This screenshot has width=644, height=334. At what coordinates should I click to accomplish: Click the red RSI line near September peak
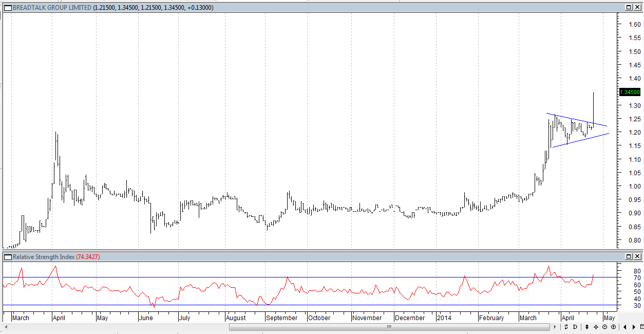point(288,279)
